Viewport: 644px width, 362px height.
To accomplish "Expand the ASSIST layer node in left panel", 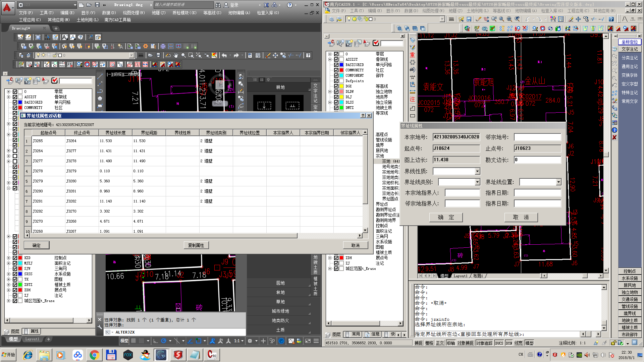I will [9, 97].
